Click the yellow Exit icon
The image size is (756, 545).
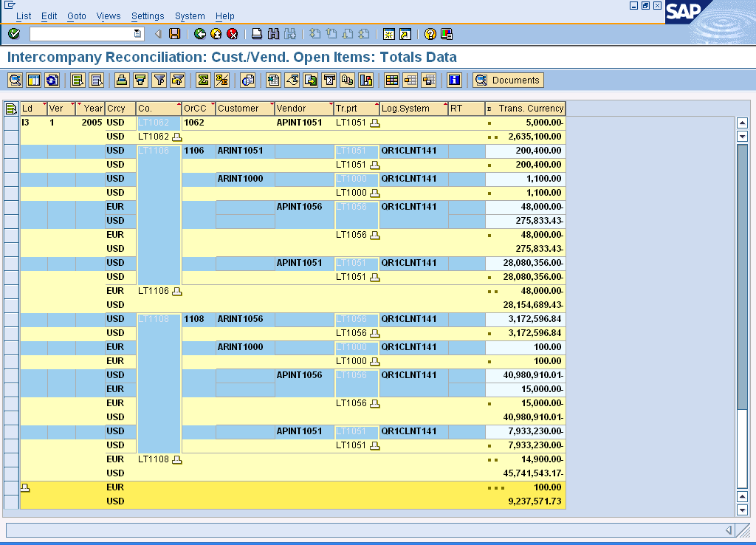pyautogui.click(x=216, y=34)
